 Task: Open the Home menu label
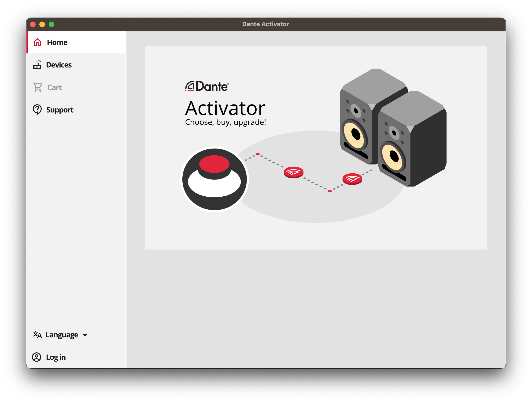coord(57,42)
